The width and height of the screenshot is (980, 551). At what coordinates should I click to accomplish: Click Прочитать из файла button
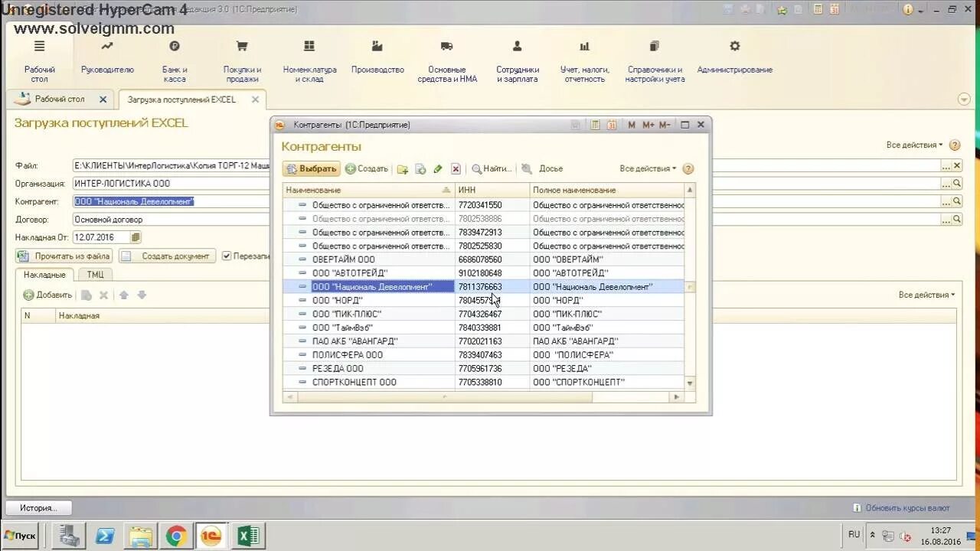(x=64, y=256)
